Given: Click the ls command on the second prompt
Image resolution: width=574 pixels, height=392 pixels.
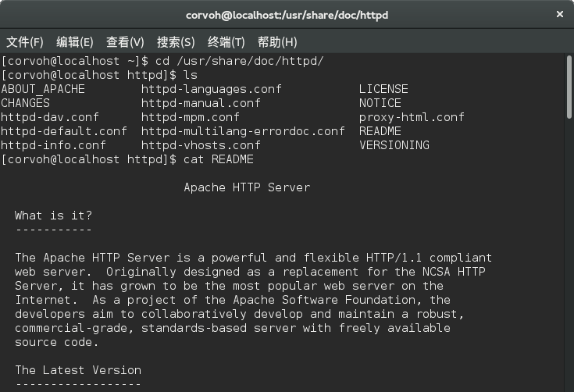Looking at the screenshot, I should point(191,75).
